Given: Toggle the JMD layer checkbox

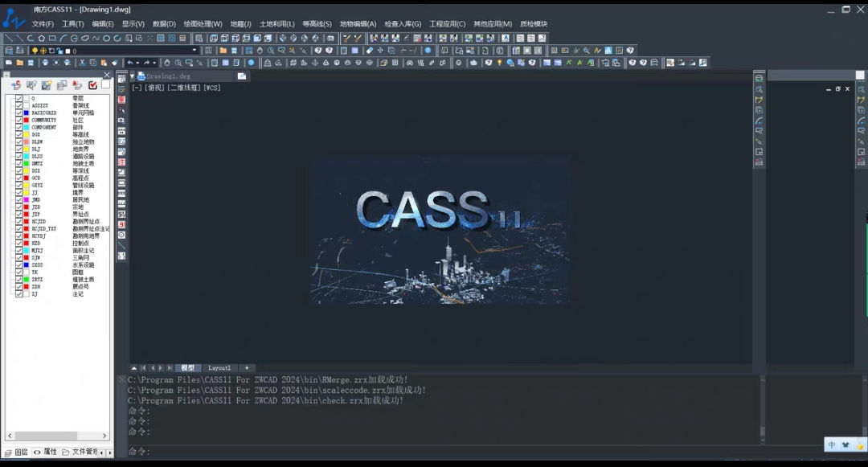Looking at the screenshot, I should click(x=18, y=199).
